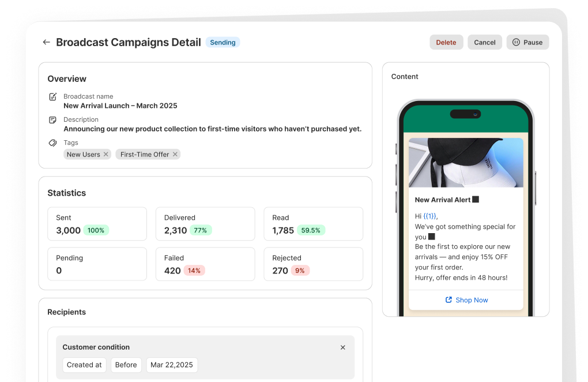
Task: Pause the broadcast campaign
Action: pyautogui.click(x=527, y=42)
